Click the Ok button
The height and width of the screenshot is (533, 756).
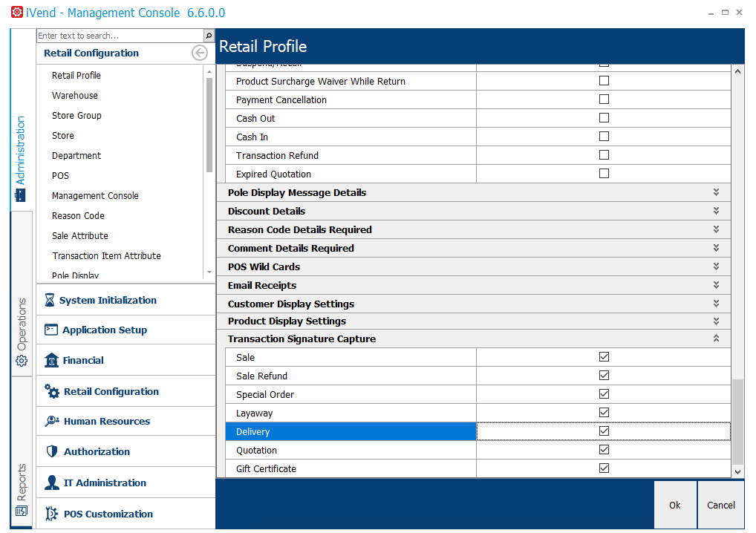click(675, 505)
